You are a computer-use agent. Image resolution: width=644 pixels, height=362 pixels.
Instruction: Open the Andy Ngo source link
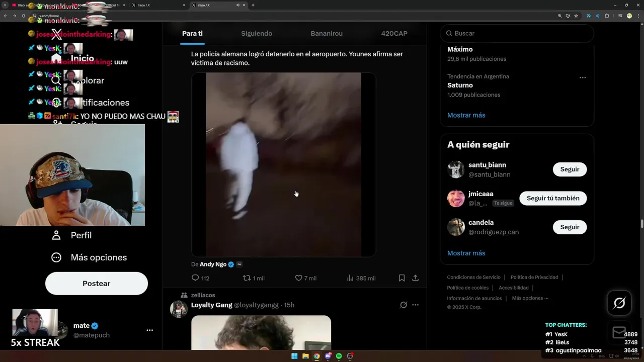click(x=213, y=264)
